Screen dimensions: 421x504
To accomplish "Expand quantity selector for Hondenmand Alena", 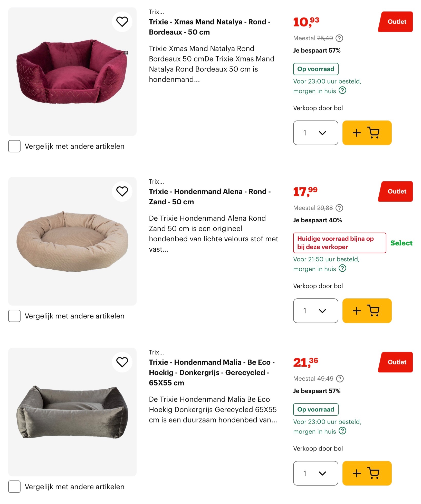I will [x=315, y=311].
